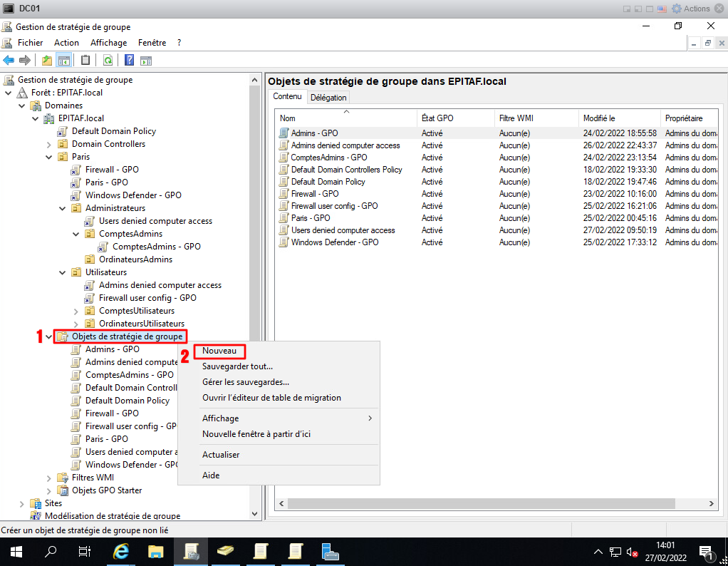Expand the Domain Controllers node

pos(48,144)
